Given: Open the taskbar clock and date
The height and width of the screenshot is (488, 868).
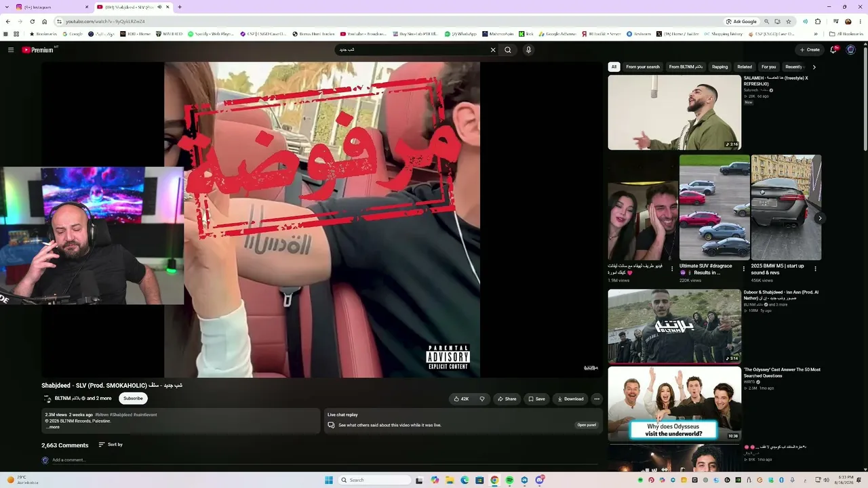Looking at the screenshot, I should [x=846, y=480].
